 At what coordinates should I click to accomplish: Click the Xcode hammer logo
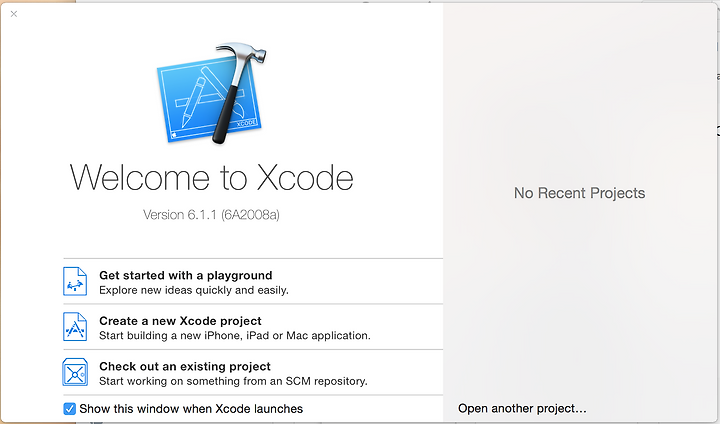[x=212, y=93]
